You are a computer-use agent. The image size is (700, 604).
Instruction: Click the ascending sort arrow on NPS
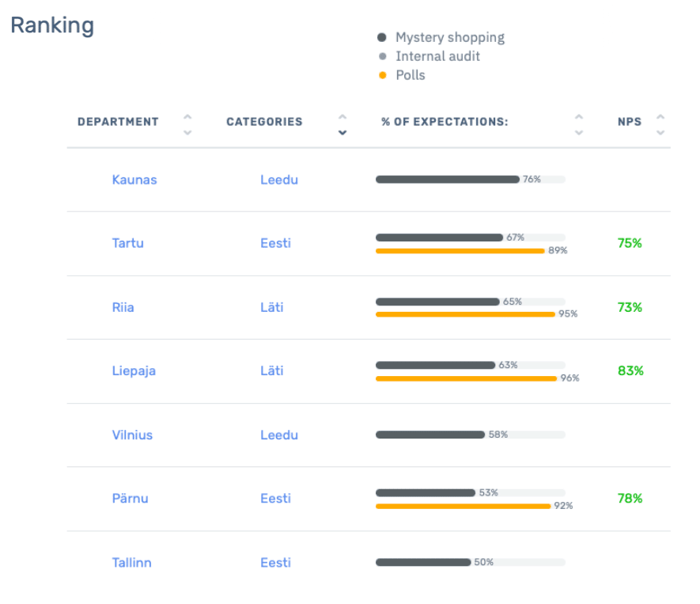[x=660, y=116]
